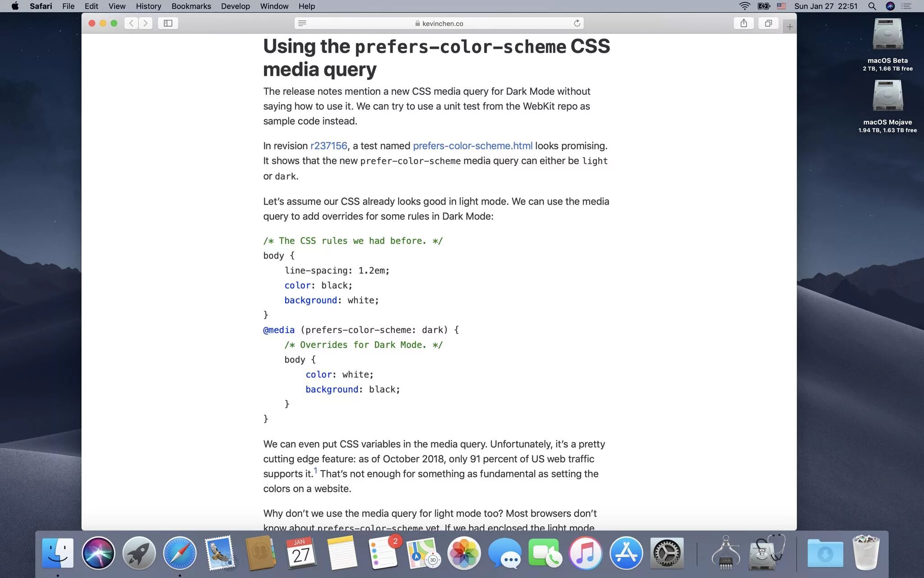The width and height of the screenshot is (924, 578).
Task: Expand the Wi-Fi status menu
Action: click(744, 6)
